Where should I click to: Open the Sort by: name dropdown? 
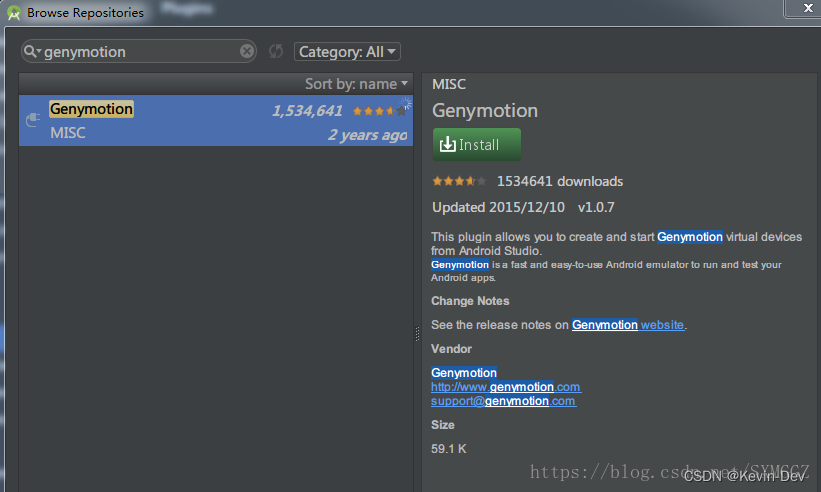tap(356, 84)
